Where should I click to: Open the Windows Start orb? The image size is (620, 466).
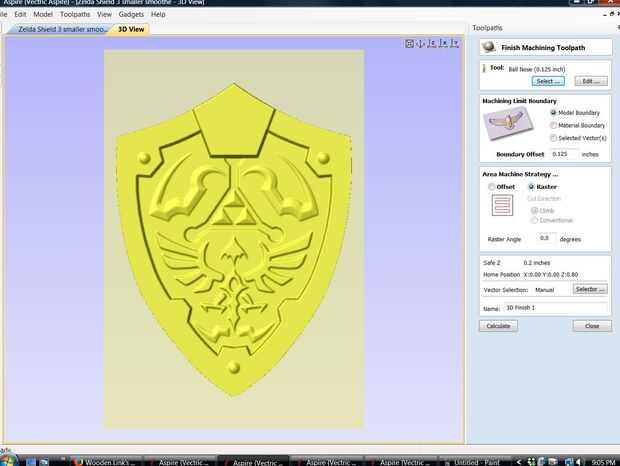coord(8,460)
